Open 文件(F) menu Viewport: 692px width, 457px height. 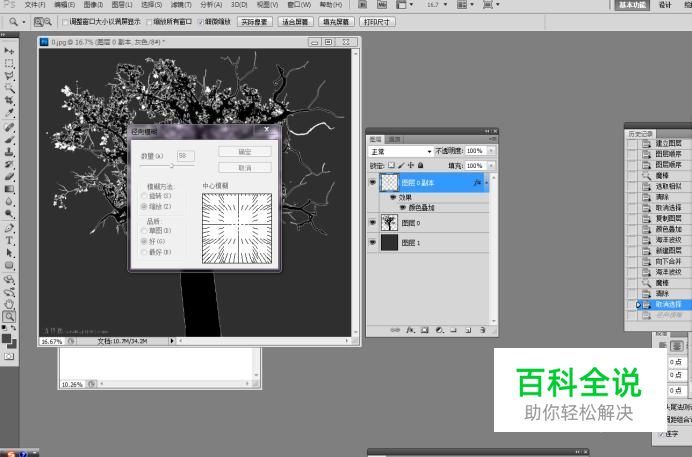(34, 5)
